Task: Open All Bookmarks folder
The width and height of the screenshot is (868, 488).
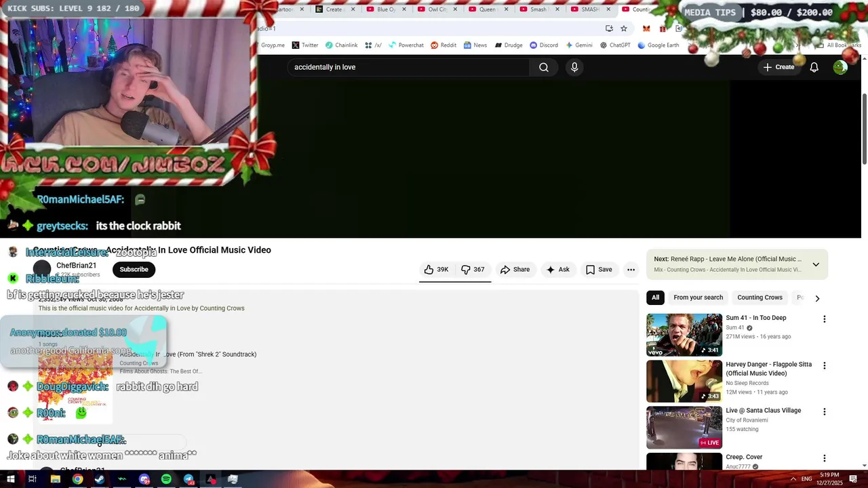Action: point(839,45)
